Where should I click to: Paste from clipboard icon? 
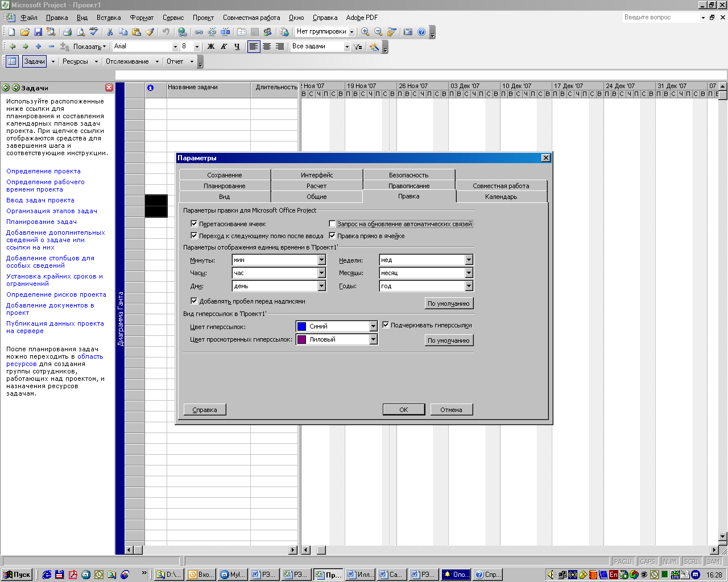pyautogui.click(x=136, y=32)
